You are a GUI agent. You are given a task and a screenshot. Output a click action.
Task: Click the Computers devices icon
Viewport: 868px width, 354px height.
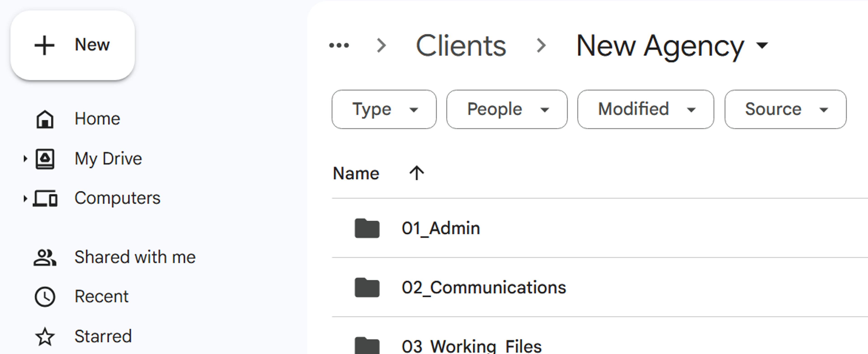(45, 198)
